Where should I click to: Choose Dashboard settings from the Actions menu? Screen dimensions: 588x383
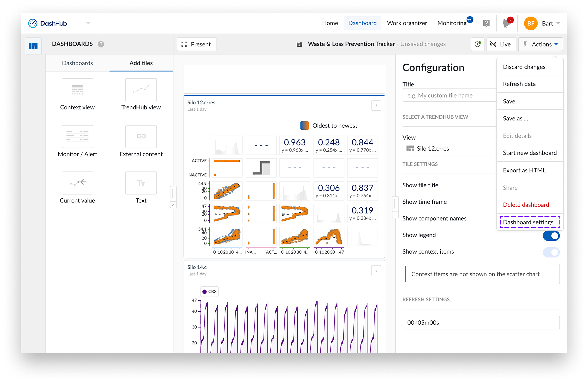coord(530,222)
